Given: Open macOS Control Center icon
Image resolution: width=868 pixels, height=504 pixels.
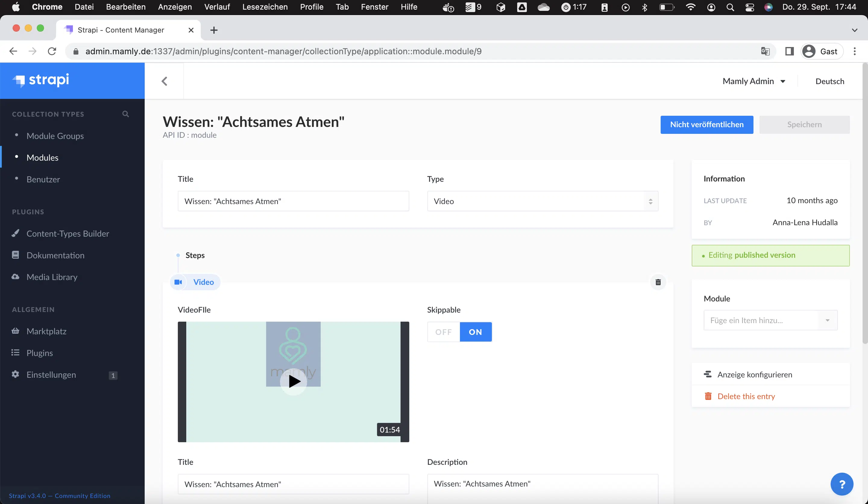Looking at the screenshot, I should click(750, 7).
